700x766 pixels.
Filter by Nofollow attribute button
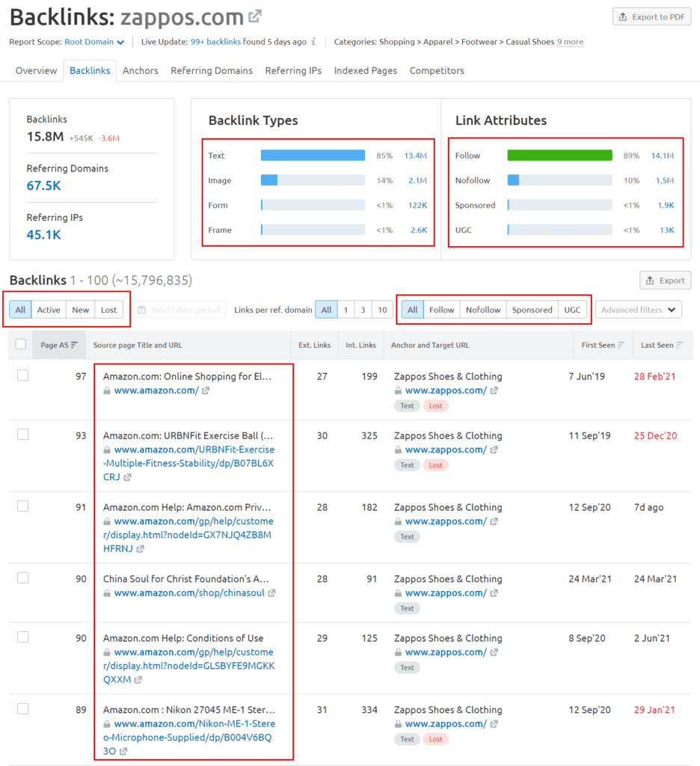483,310
